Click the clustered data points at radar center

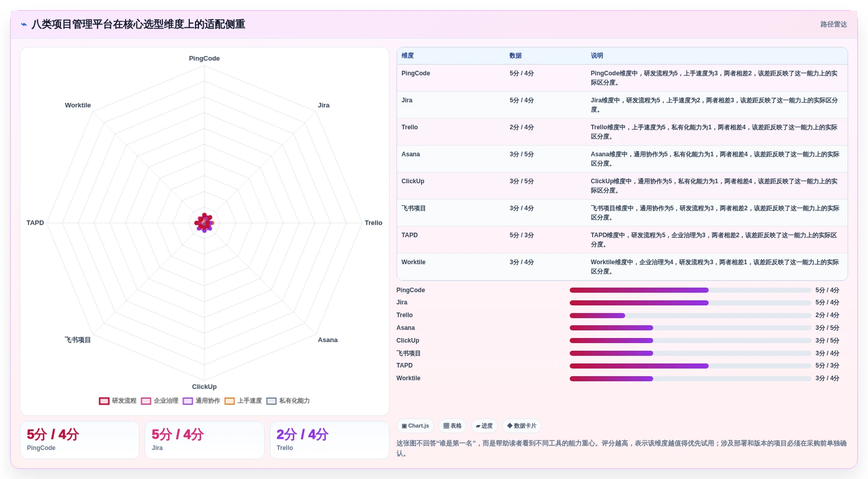click(204, 223)
